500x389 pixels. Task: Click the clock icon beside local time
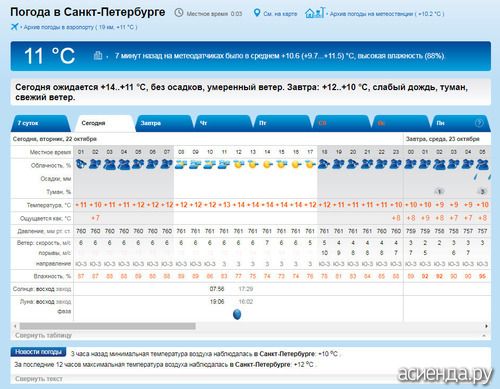click(179, 13)
